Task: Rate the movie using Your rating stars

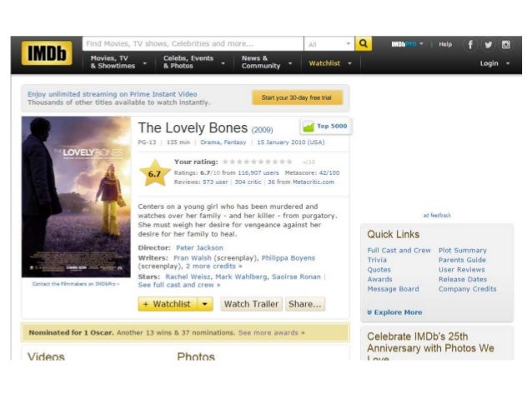Action: (x=257, y=162)
